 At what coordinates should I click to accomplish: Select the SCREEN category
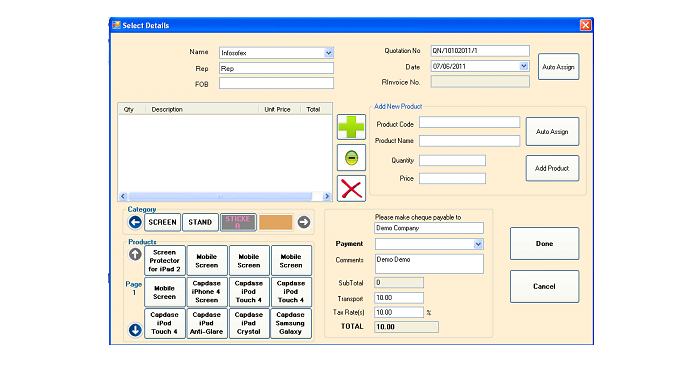click(162, 222)
